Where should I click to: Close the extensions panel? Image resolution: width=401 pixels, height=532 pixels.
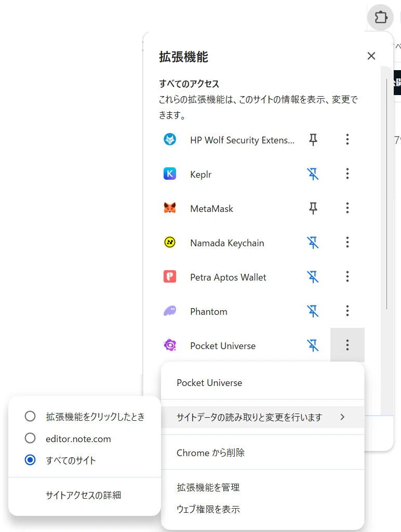(x=371, y=56)
